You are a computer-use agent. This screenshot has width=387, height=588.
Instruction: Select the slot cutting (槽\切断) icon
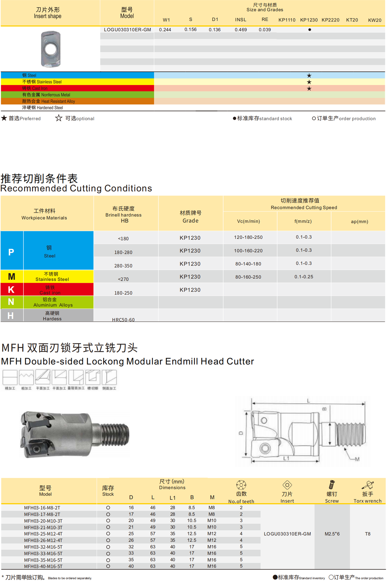[x=93, y=377]
